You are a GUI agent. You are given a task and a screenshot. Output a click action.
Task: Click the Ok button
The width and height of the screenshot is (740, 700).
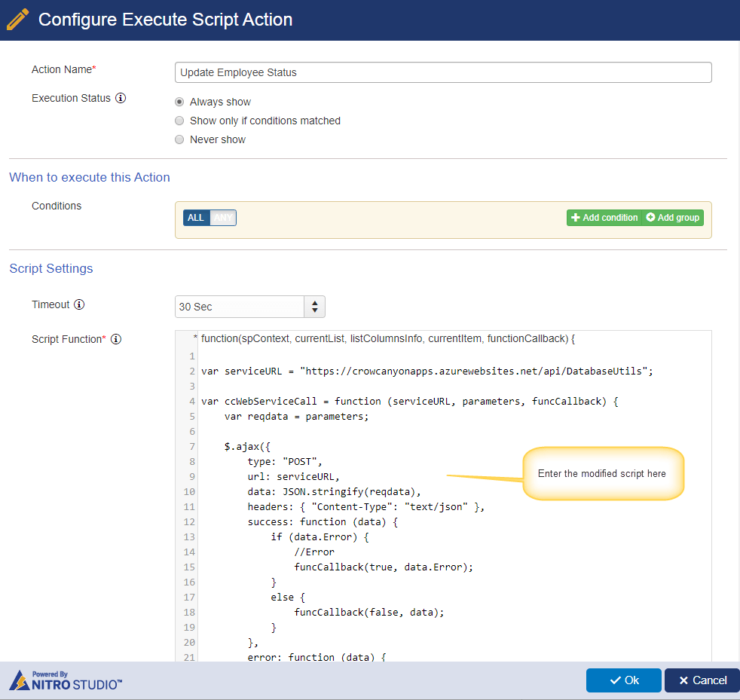click(623, 680)
